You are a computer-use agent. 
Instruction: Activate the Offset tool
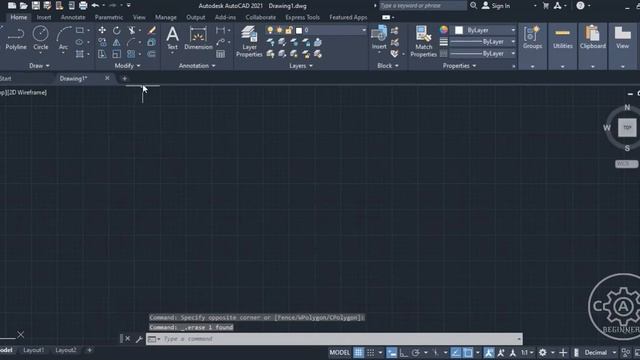tap(151, 54)
